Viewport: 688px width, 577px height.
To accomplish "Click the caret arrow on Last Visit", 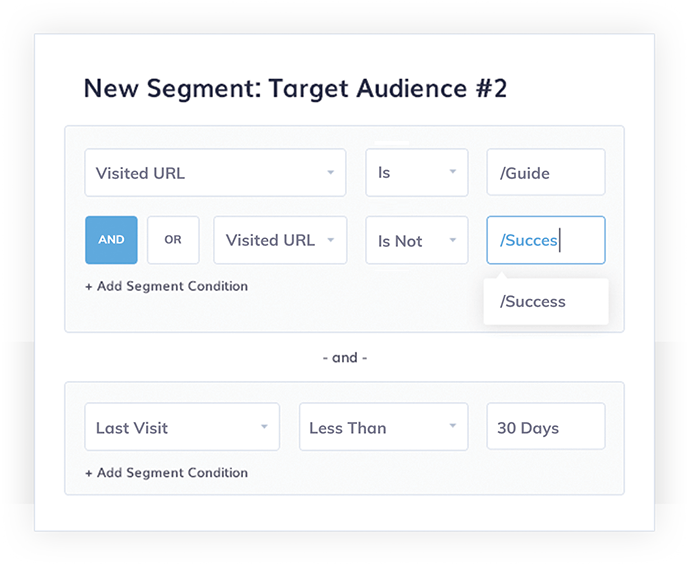I will pos(264,428).
